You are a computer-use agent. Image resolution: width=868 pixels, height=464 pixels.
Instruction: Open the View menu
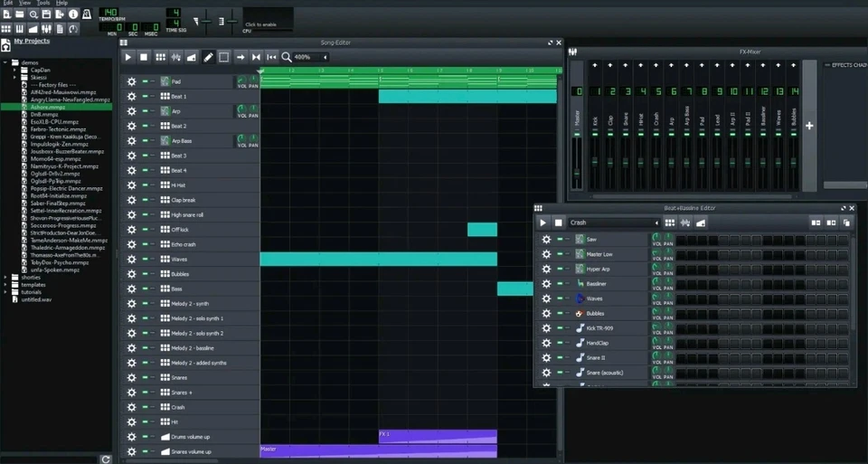[25, 3]
